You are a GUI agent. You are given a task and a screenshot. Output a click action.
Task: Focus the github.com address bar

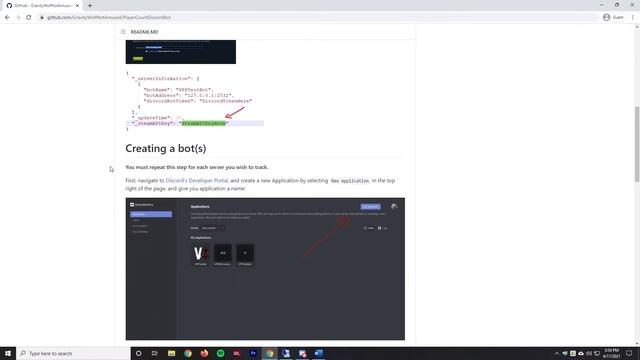point(318,17)
